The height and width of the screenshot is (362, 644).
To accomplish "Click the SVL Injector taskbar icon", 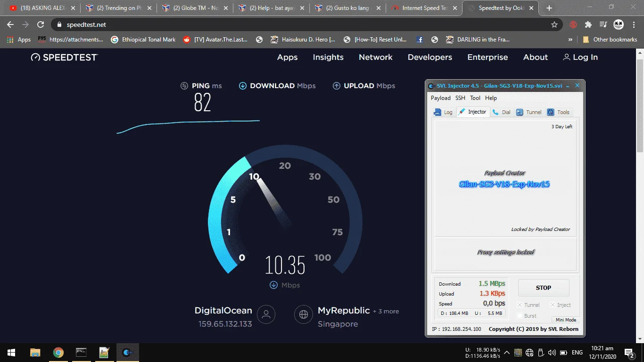I will coord(127,353).
